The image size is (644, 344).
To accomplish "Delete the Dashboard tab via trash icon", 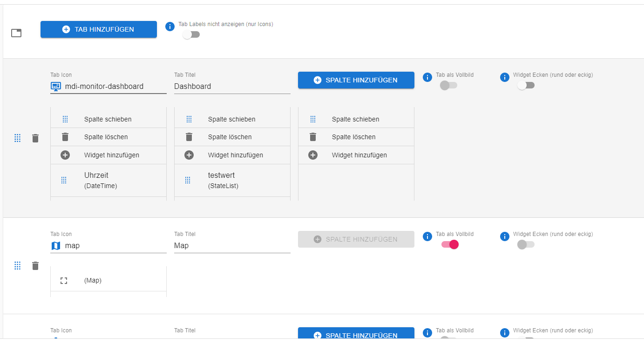I will point(35,138).
